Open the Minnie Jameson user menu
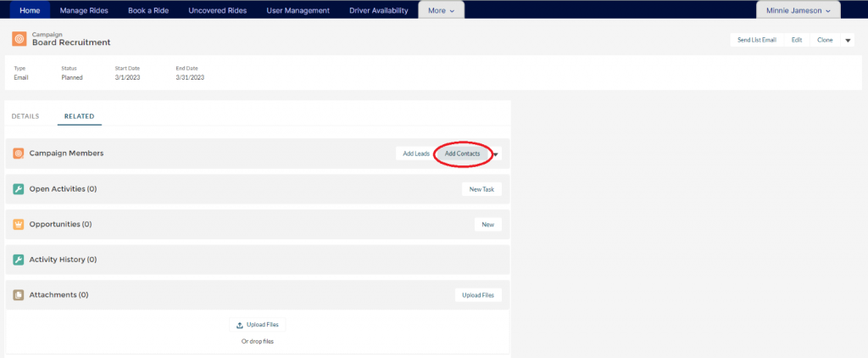868x358 pixels. coord(798,10)
